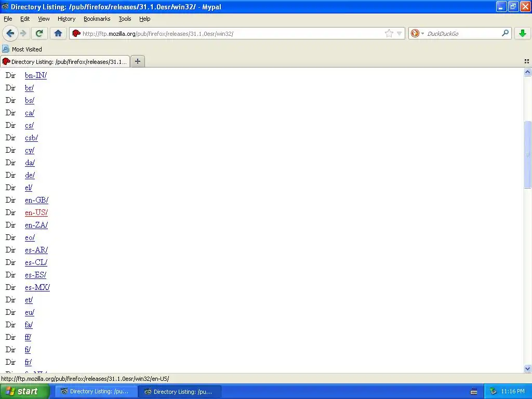Open the ca/ directory link
The width and height of the screenshot is (532, 399).
tap(30, 113)
